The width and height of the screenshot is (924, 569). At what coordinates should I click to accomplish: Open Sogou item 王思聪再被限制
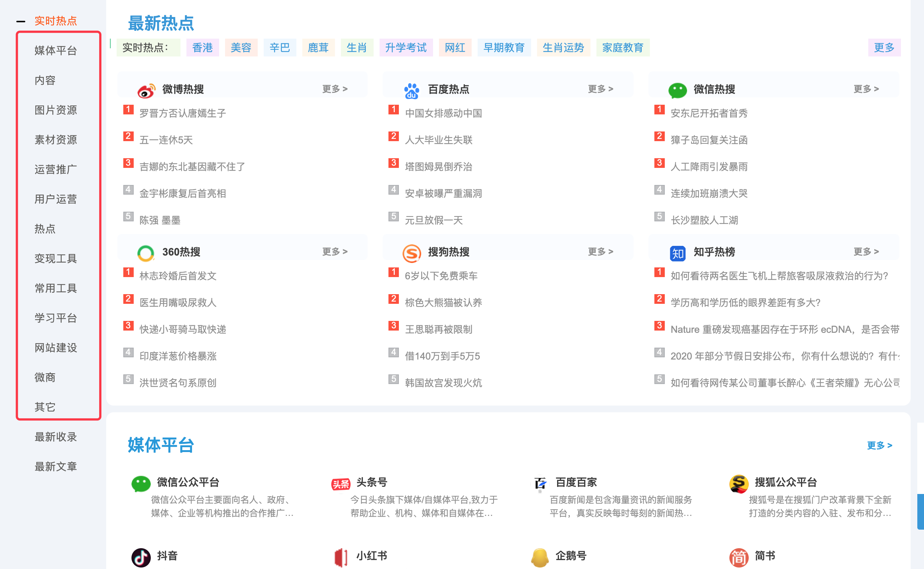point(438,329)
